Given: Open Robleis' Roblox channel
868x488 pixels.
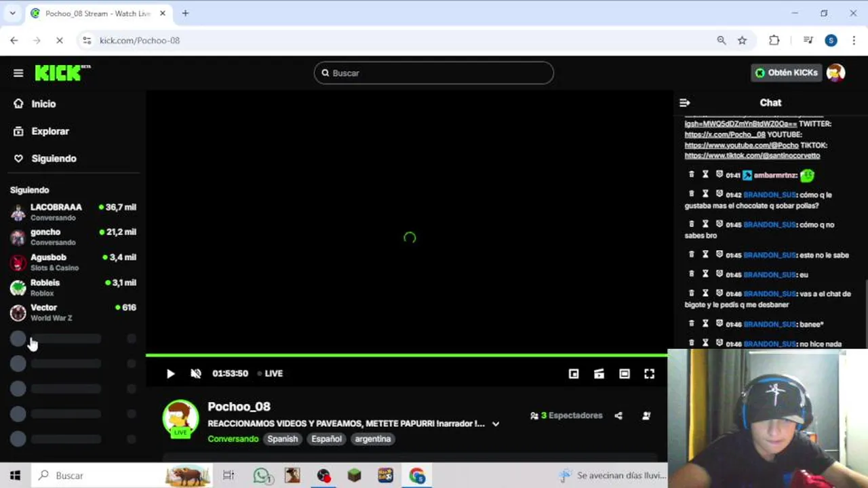Looking at the screenshot, I should [73, 287].
